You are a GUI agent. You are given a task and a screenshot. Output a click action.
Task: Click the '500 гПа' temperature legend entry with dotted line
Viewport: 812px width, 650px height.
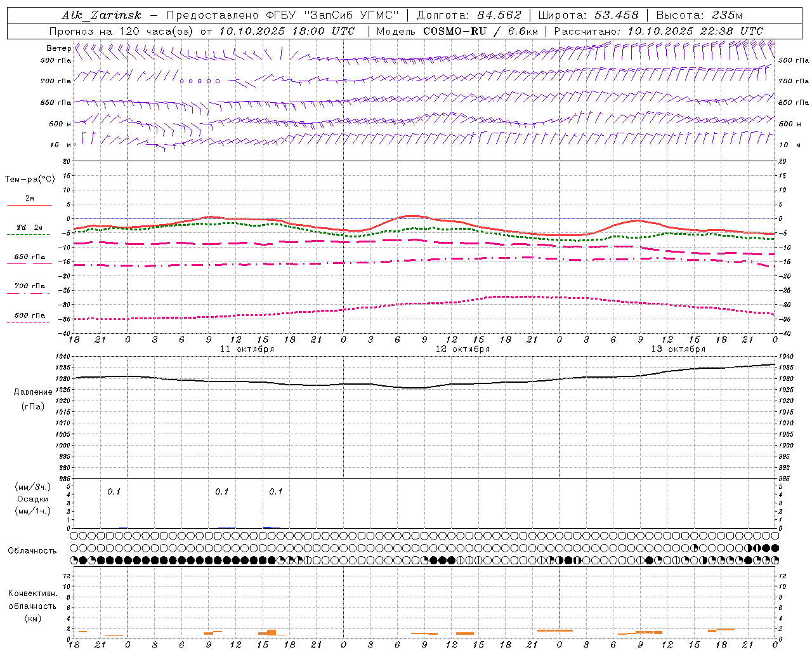(x=30, y=315)
